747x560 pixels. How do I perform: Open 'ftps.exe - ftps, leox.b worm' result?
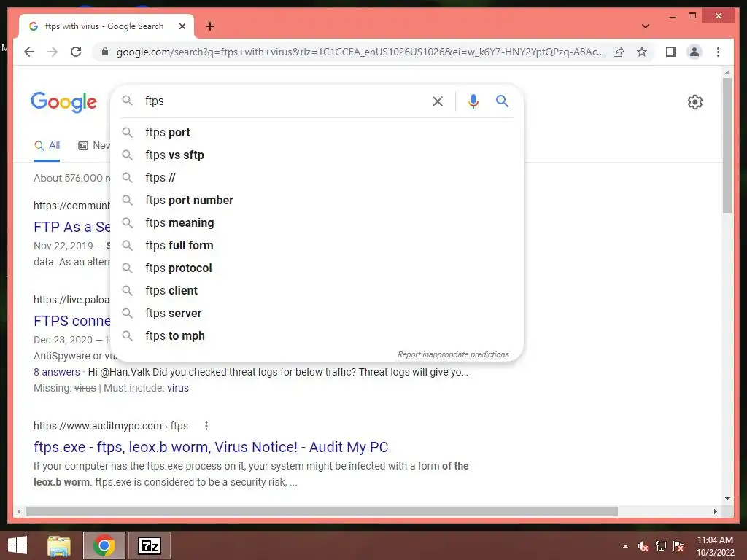pos(211,447)
